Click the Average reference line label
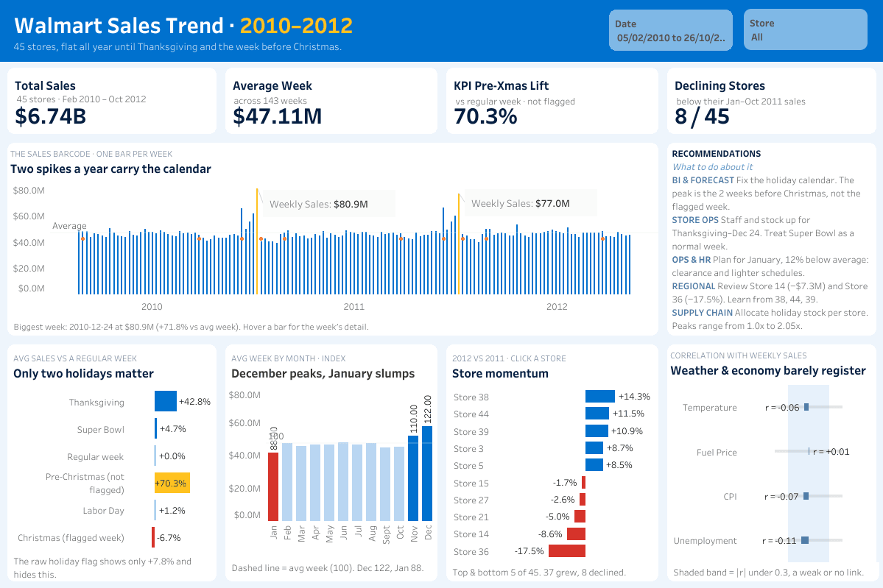The image size is (883, 588). pos(69,226)
